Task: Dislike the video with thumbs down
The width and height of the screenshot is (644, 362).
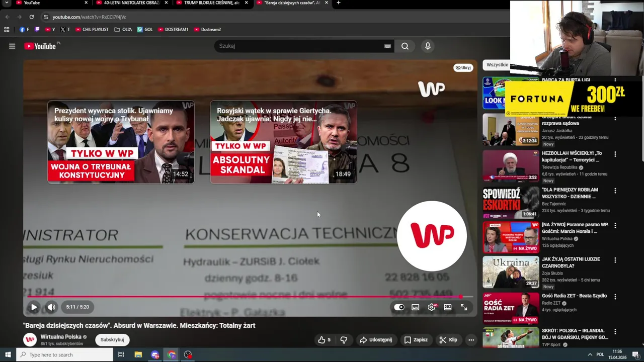Action: [x=344, y=340]
